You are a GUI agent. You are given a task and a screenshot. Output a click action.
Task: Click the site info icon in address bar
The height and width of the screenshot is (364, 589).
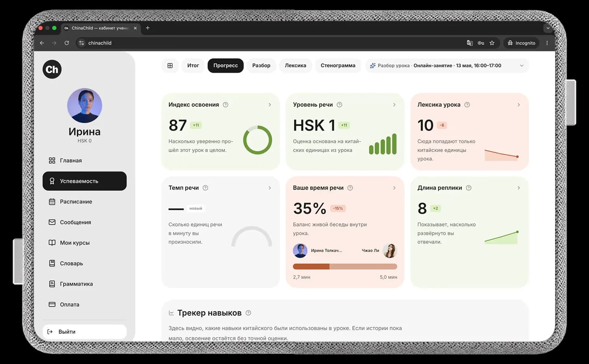point(82,43)
